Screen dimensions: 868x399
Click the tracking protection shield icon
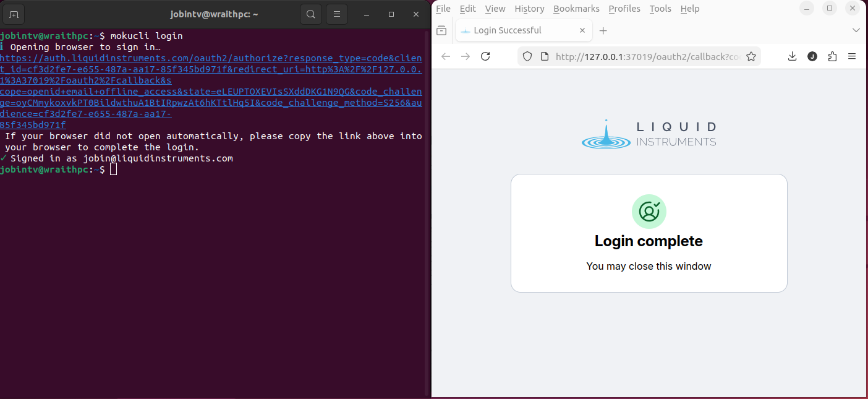click(x=527, y=56)
